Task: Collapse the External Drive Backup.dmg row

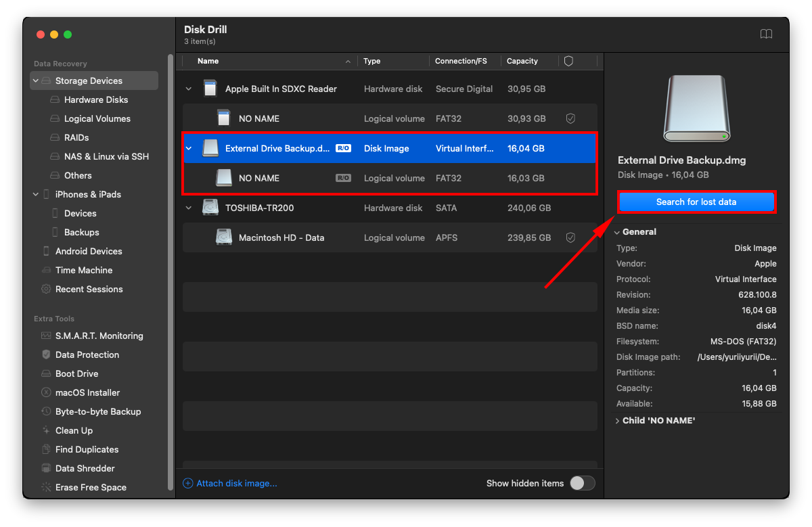Action: 188,148
